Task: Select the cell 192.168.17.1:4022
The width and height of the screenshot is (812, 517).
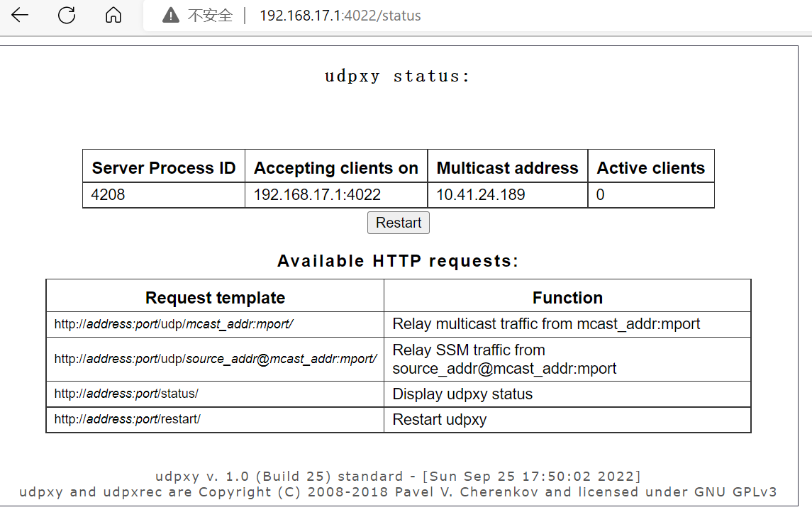Action: [x=317, y=195]
